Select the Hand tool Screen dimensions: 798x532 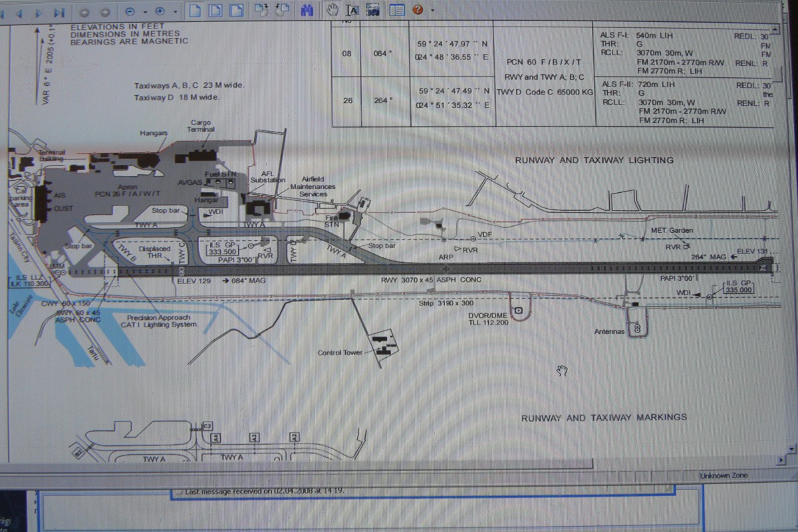coord(332,9)
